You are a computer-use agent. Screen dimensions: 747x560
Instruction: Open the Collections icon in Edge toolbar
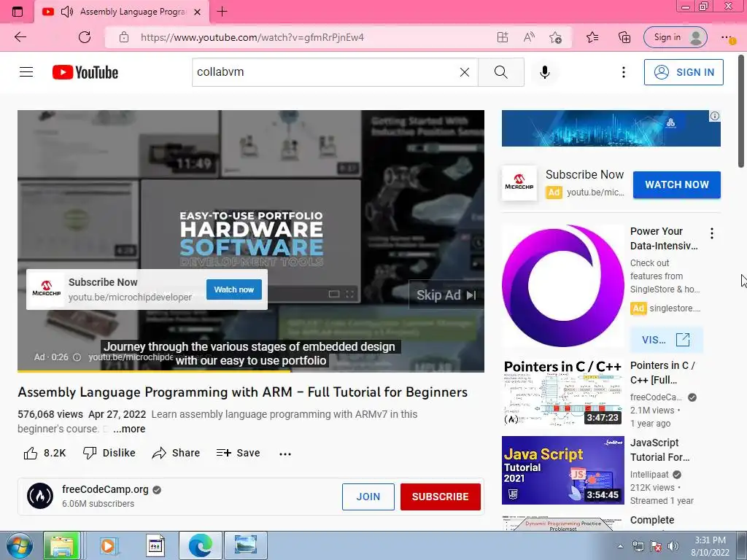coord(624,37)
